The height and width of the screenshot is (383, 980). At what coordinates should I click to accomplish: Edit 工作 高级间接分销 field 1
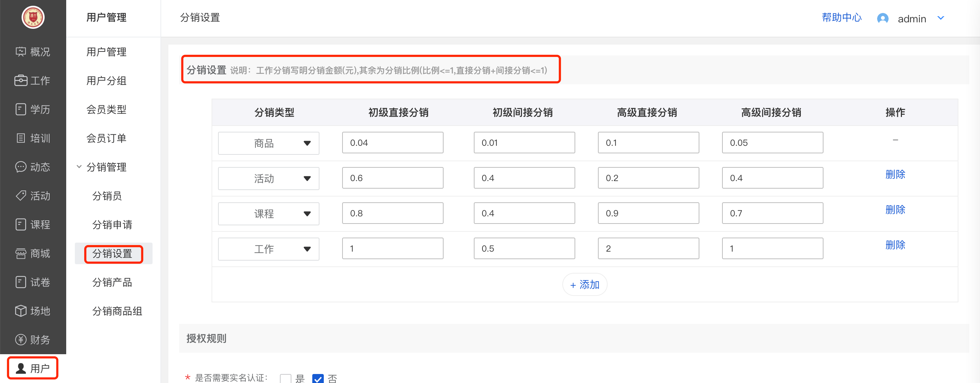tap(773, 248)
